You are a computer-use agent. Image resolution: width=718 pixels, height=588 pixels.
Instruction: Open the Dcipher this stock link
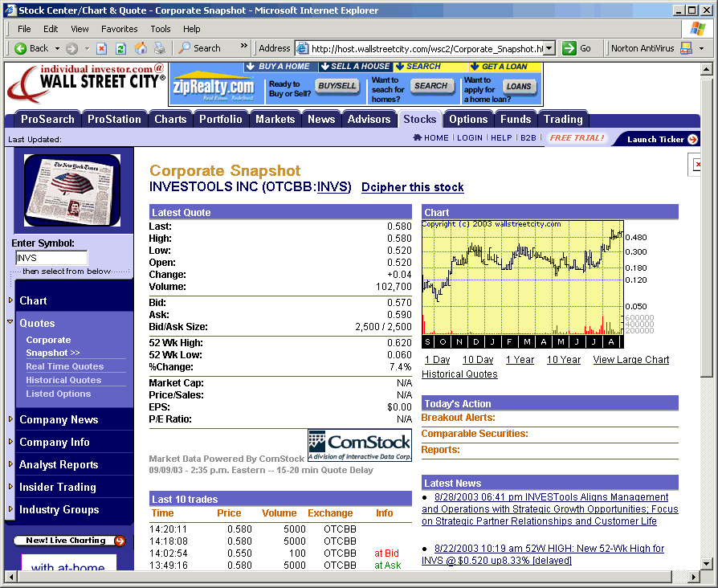412,187
